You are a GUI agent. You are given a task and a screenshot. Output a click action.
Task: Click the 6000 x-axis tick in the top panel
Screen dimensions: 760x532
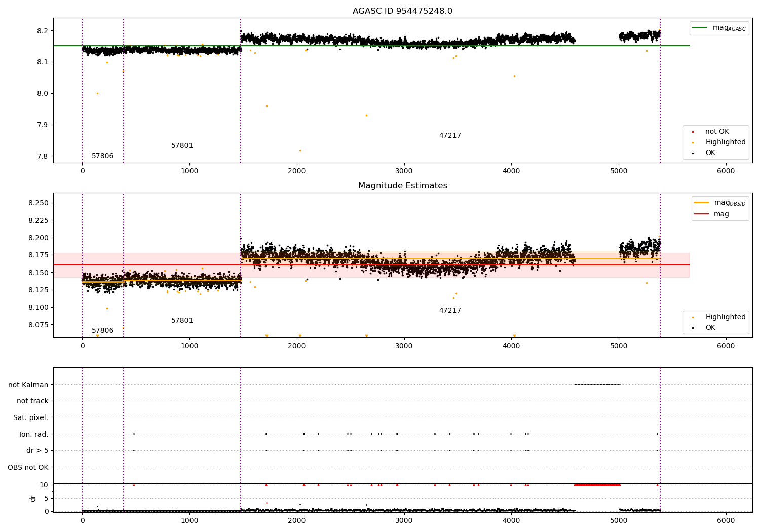point(726,171)
